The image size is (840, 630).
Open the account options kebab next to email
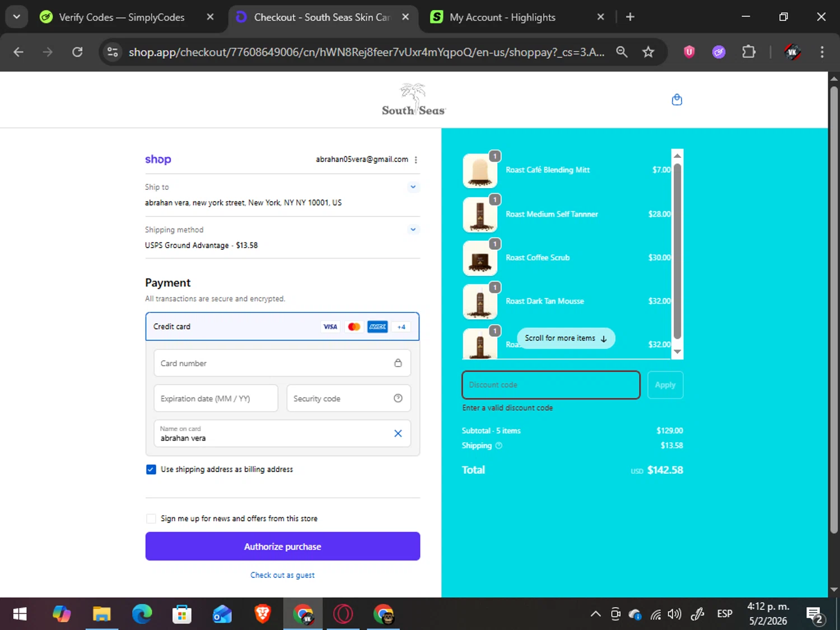416,160
